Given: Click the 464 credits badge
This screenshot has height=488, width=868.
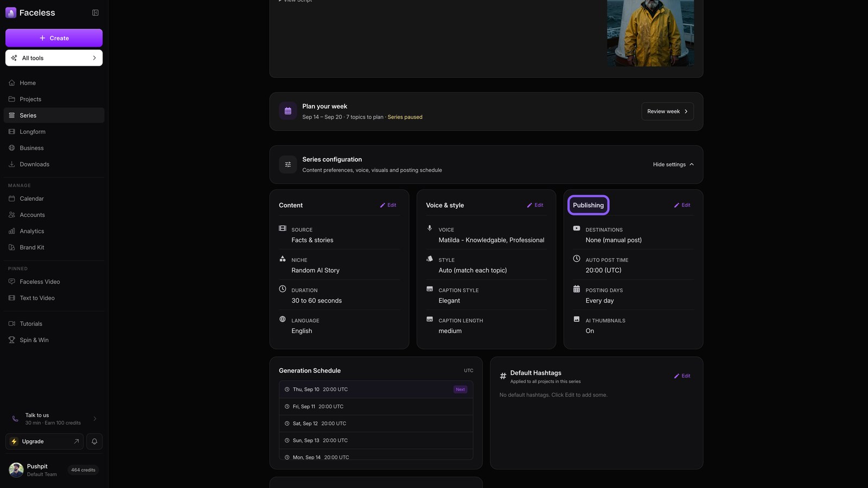Looking at the screenshot, I should pos(83,470).
